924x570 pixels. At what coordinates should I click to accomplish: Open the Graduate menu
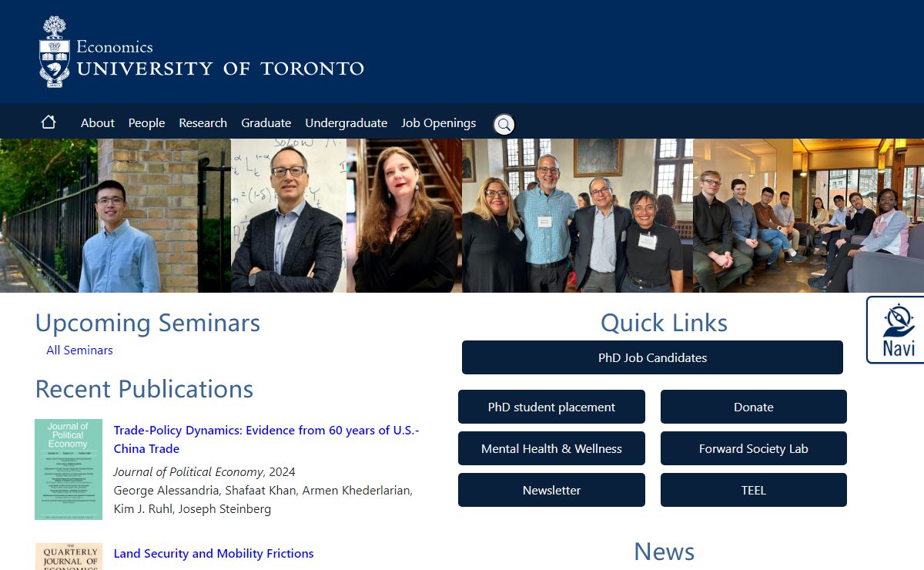pos(266,123)
